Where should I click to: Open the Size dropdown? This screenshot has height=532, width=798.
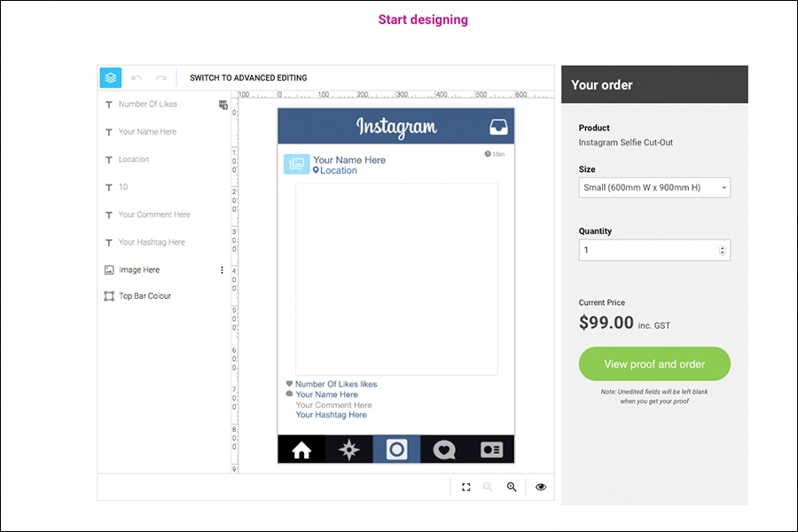pos(654,187)
